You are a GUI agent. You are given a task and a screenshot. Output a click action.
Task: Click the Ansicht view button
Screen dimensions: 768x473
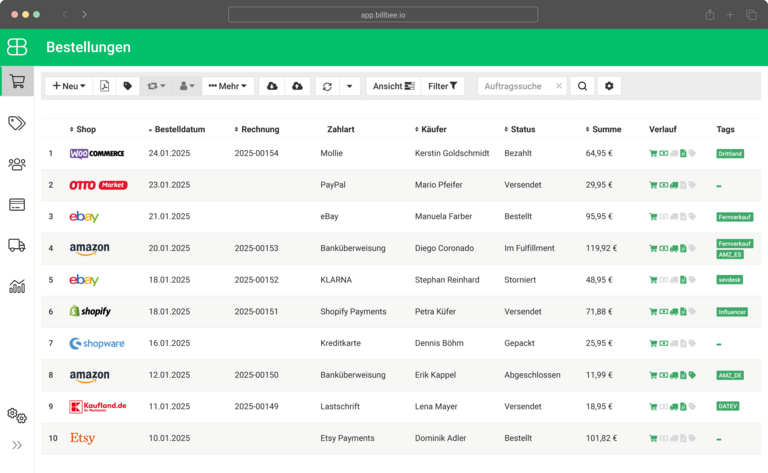coord(393,86)
